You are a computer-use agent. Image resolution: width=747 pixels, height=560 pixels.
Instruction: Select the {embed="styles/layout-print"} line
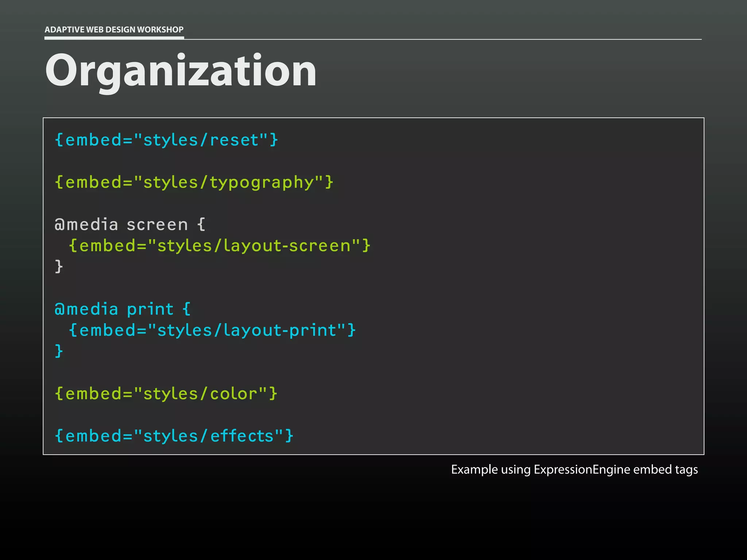[x=212, y=330]
